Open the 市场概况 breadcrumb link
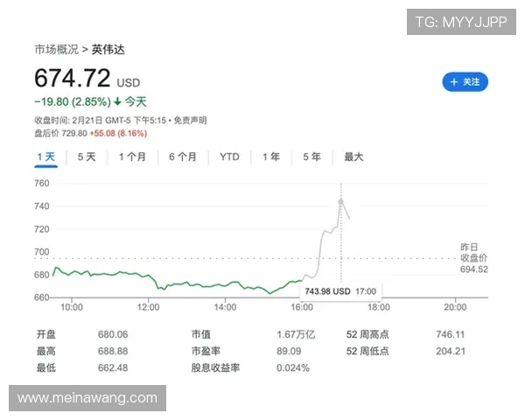 click(x=56, y=50)
